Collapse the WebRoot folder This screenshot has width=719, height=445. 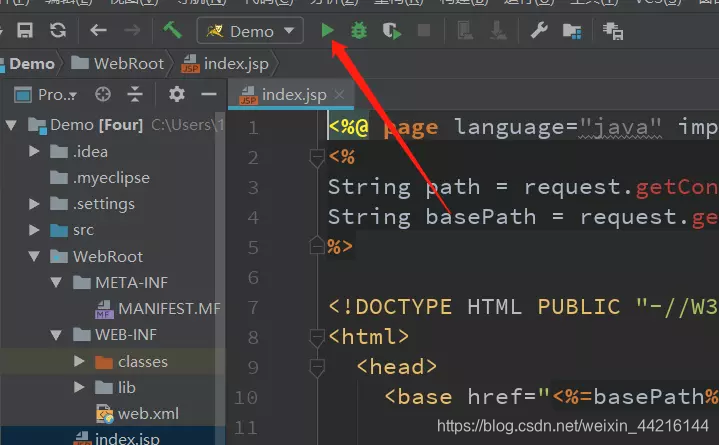click(34, 256)
